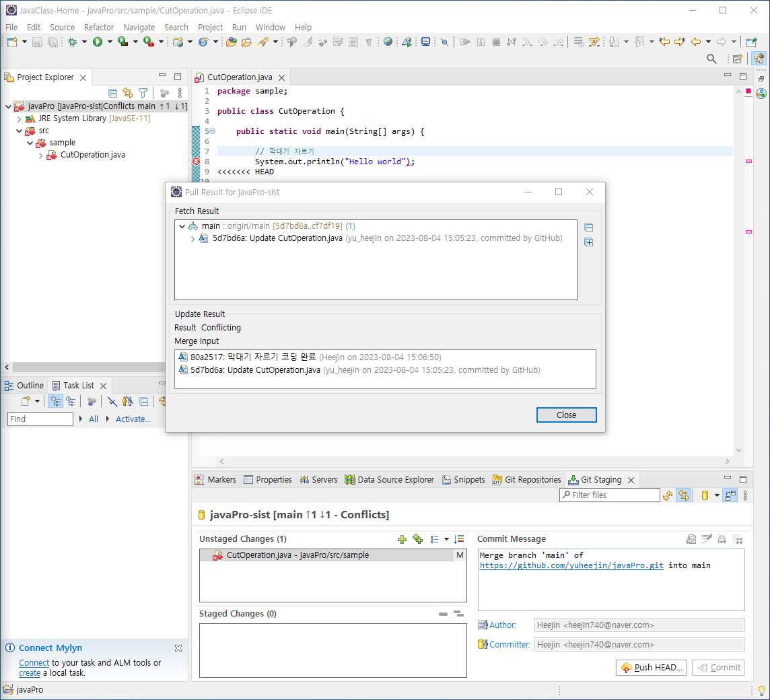Dismiss the Connect Mylyn notice
Viewport: 770px width, 700px height.
pyautogui.click(x=178, y=648)
